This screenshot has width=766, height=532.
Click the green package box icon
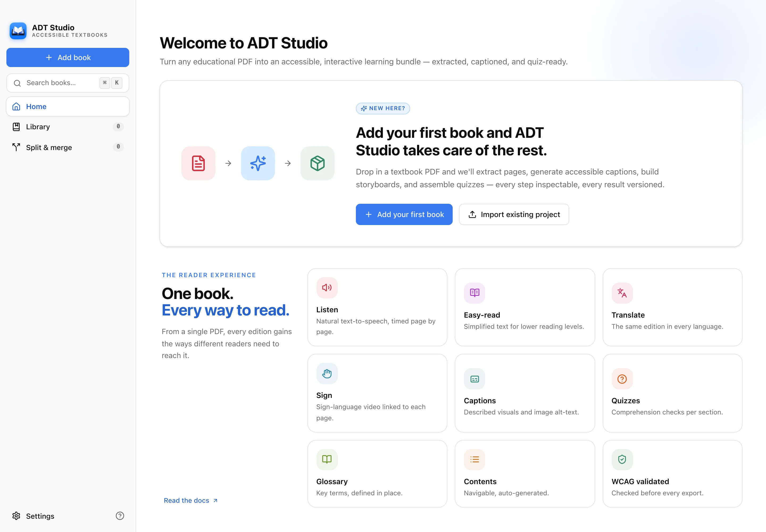tap(317, 163)
